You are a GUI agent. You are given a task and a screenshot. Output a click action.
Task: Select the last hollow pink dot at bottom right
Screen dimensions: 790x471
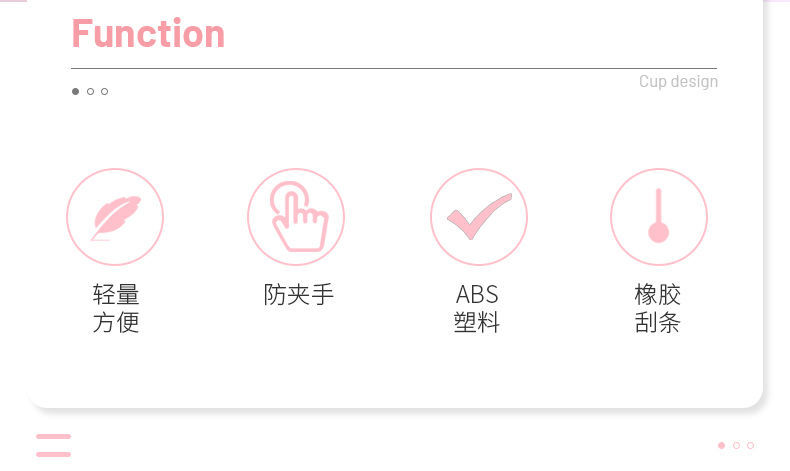point(750,445)
